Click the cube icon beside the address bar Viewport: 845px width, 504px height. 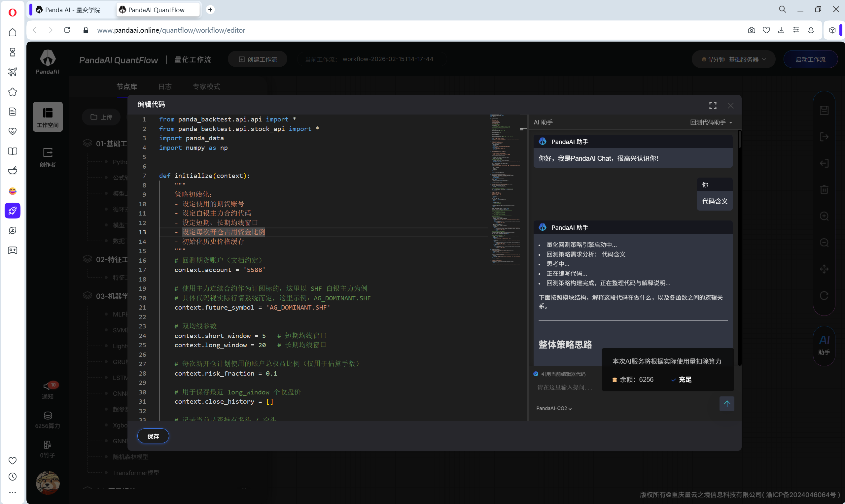[x=832, y=30]
